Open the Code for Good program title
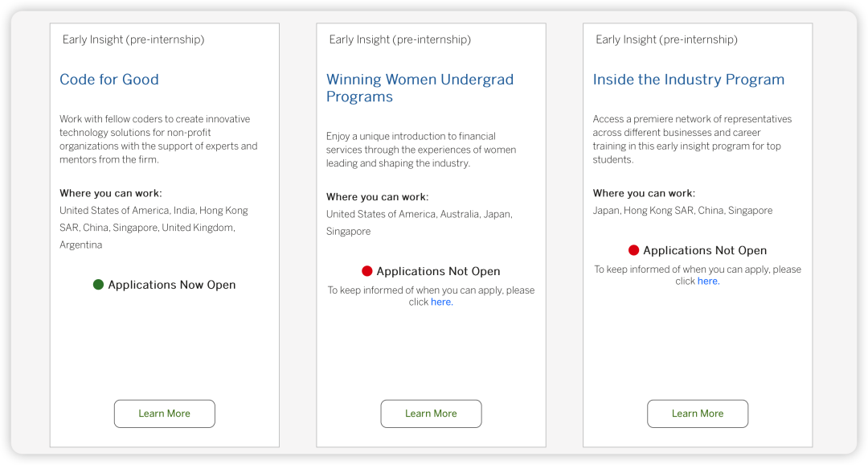 click(109, 80)
